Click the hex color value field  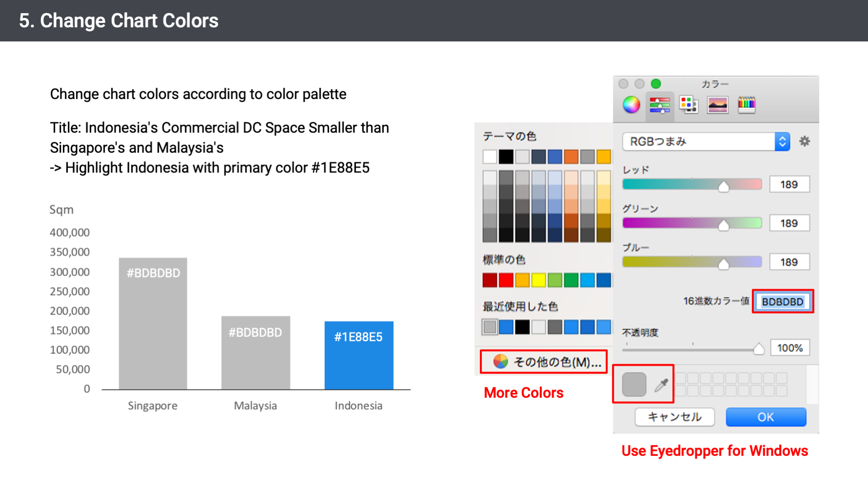[x=783, y=302]
